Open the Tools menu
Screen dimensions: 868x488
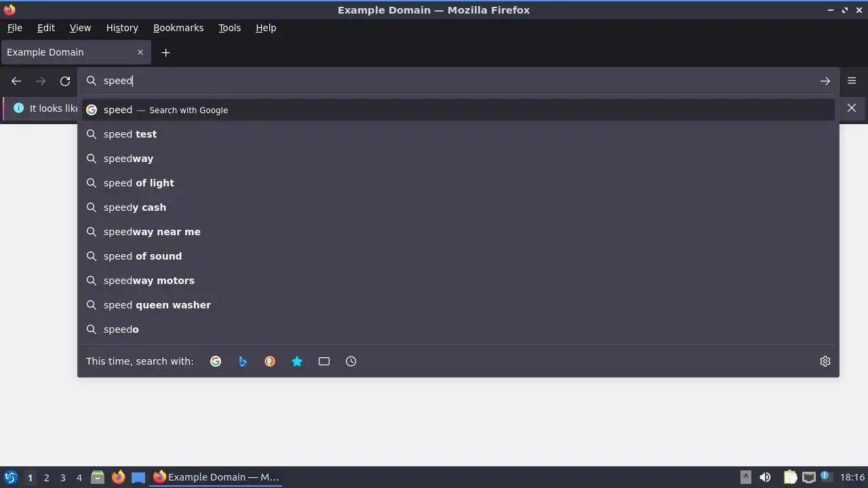pyautogui.click(x=230, y=28)
